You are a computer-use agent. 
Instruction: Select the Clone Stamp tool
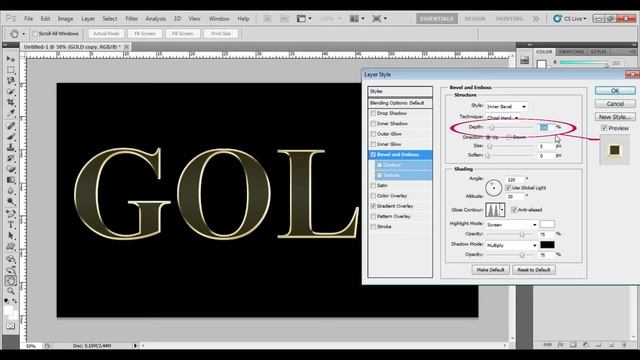pyautogui.click(x=11, y=147)
